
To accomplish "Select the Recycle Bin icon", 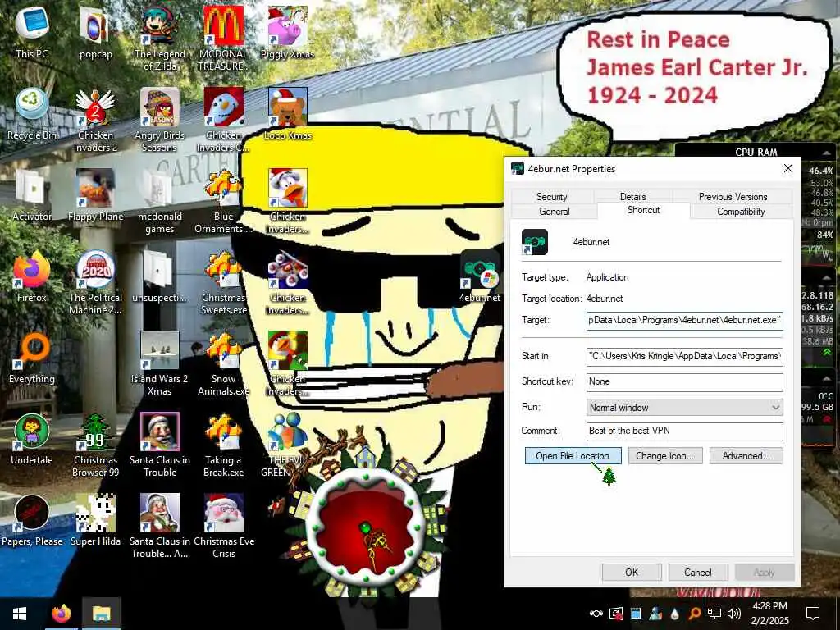I will pyautogui.click(x=32, y=113).
